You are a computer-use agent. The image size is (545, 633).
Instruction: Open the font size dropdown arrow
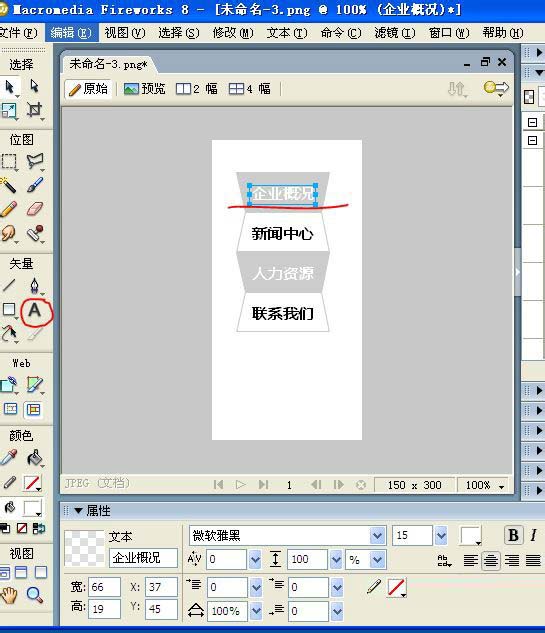coord(441,536)
